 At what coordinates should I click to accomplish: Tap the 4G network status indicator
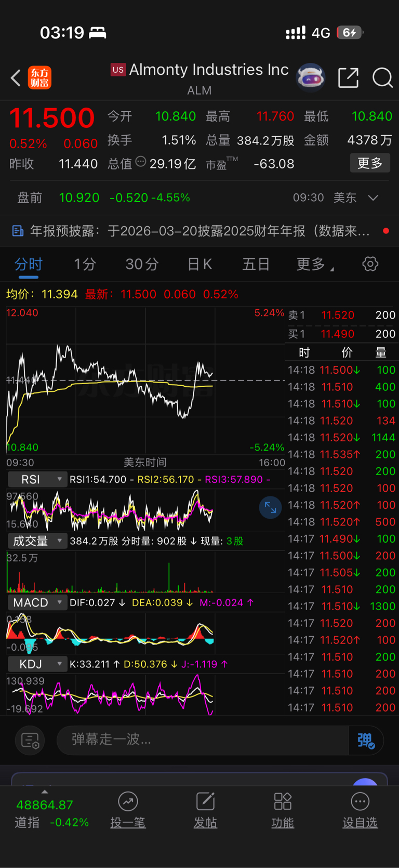(321, 33)
